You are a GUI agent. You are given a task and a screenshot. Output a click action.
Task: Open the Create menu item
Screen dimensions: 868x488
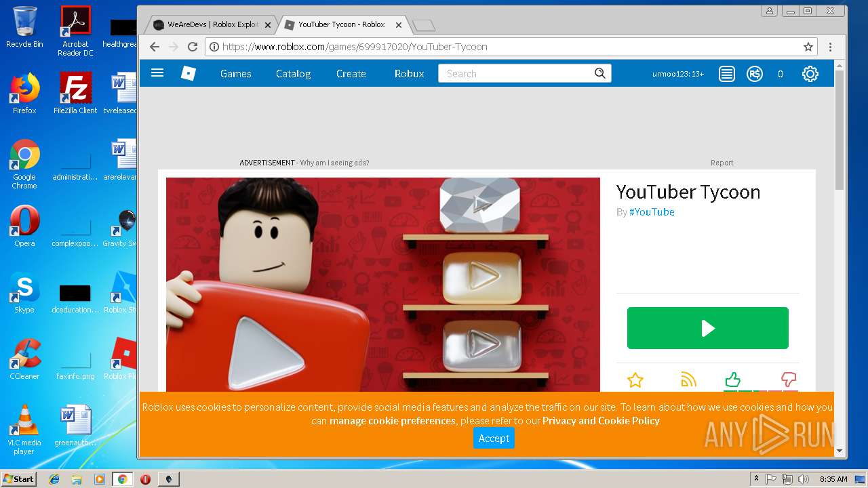tap(351, 73)
